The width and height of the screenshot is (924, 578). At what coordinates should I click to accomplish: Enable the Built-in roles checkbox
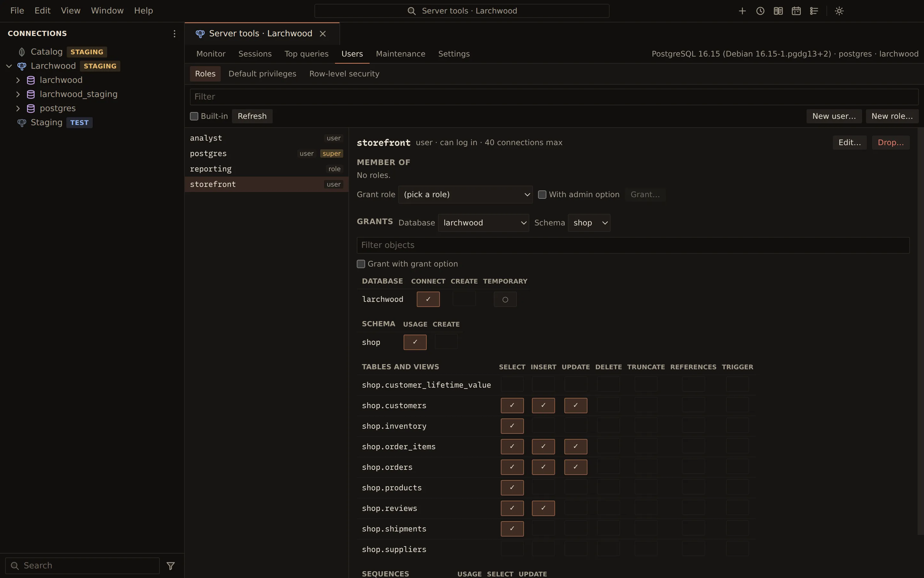(194, 116)
